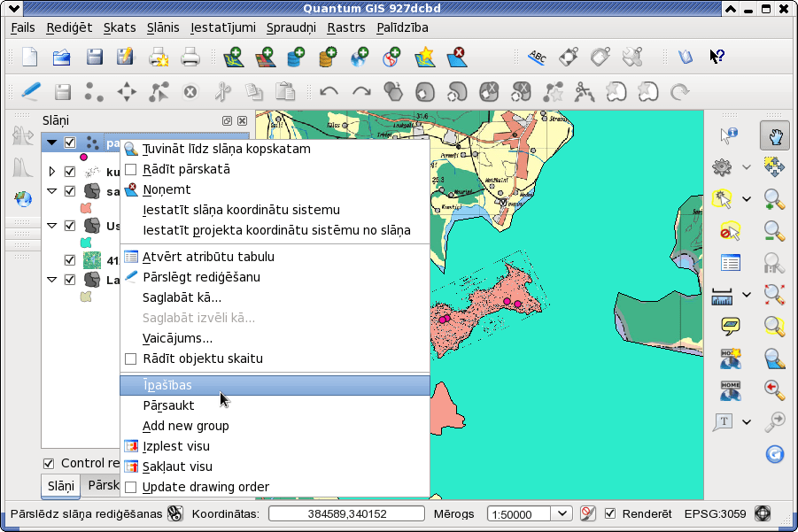Viewport: 798px width, 532px height.
Task: Select the Move Feature tool
Action: tap(127, 92)
